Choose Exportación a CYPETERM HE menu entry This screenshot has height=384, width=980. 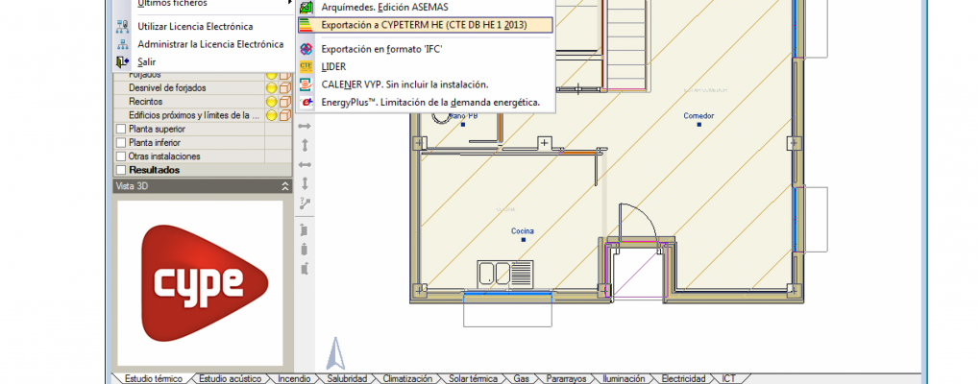click(x=425, y=25)
